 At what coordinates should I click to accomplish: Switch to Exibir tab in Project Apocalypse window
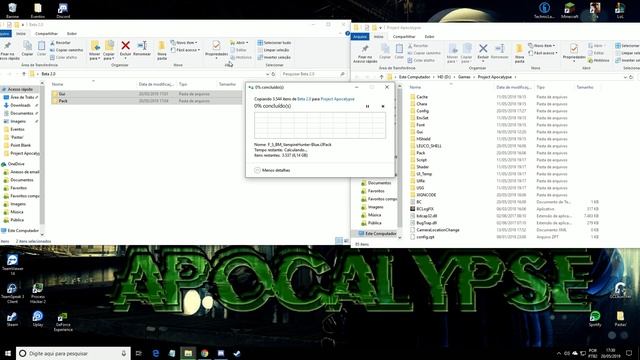[429, 37]
